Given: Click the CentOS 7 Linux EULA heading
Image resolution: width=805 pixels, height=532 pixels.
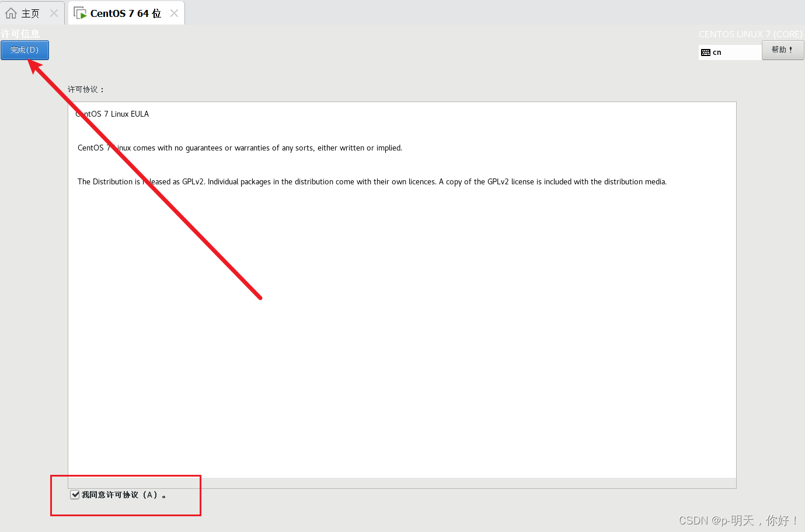Looking at the screenshot, I should coord(112,114).
